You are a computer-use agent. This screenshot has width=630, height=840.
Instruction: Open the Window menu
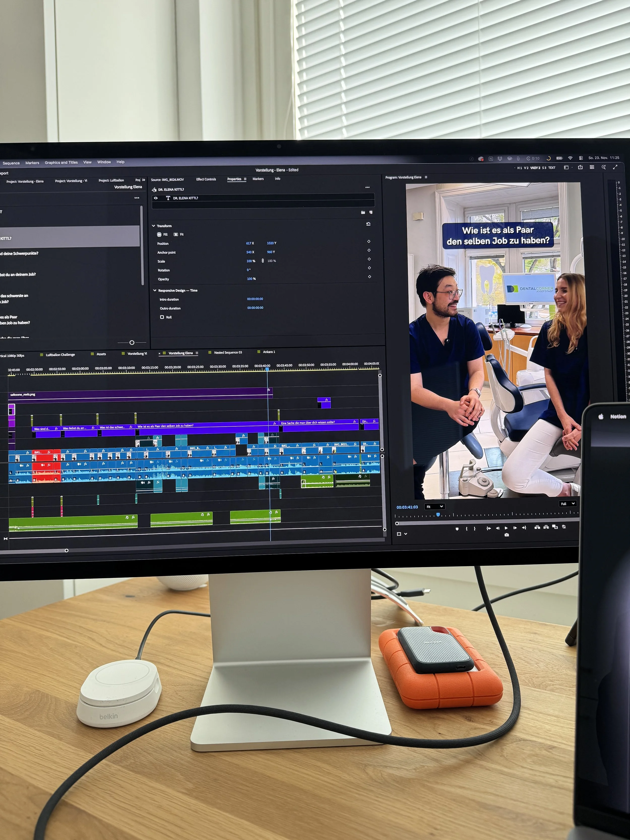pos(104,162)
